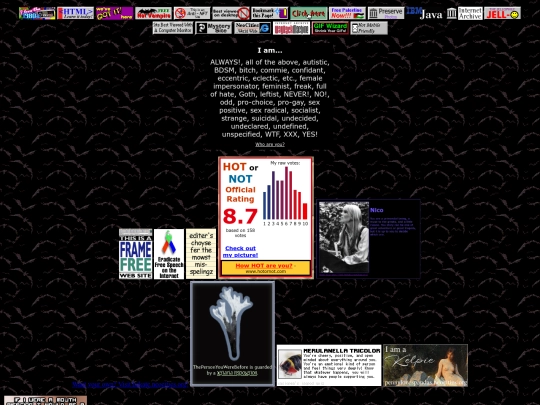540x405 pixels.
Task: Click the 8.7 official rating number
Action: pyautogui.click(x=240, y=216)
